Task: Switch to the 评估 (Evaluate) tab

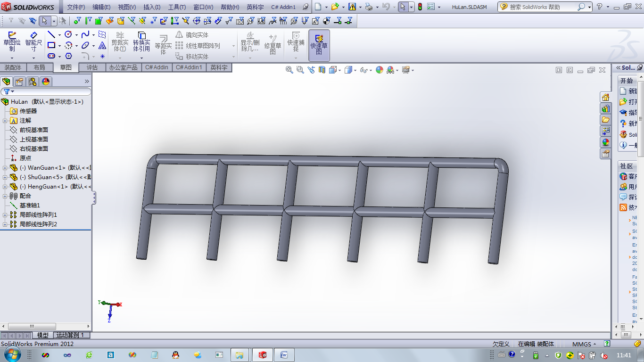Action: pyautogui.click(x=92, y=67)
